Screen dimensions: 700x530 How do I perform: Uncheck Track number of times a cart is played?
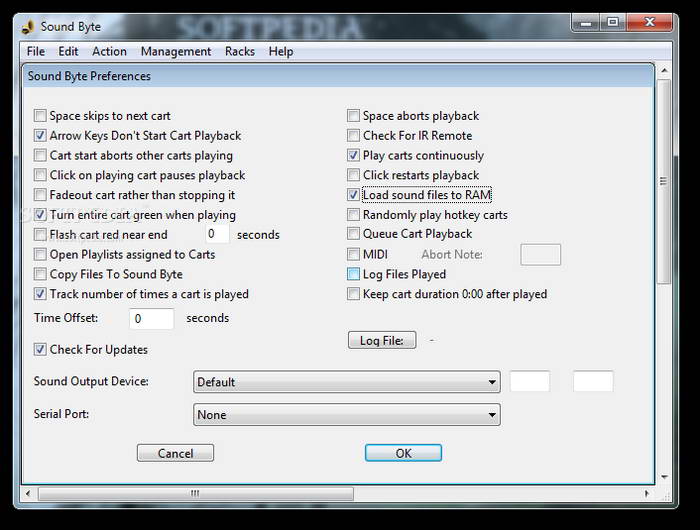[40, 294]
